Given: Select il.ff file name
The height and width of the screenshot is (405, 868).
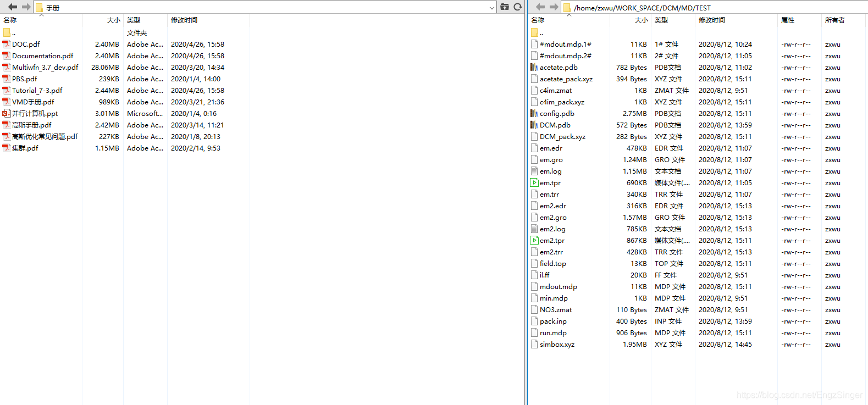Looking at the screenshot, I should coord(544,275).
